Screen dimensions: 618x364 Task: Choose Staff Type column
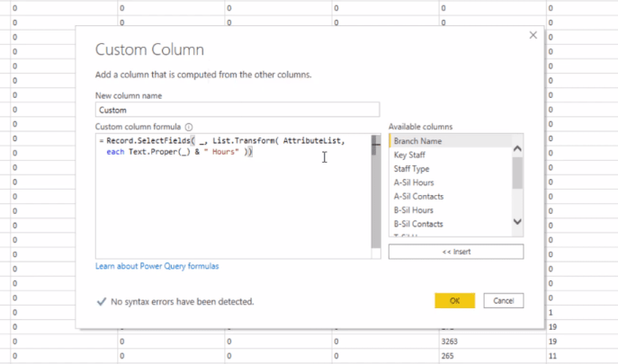pos(450,169)
